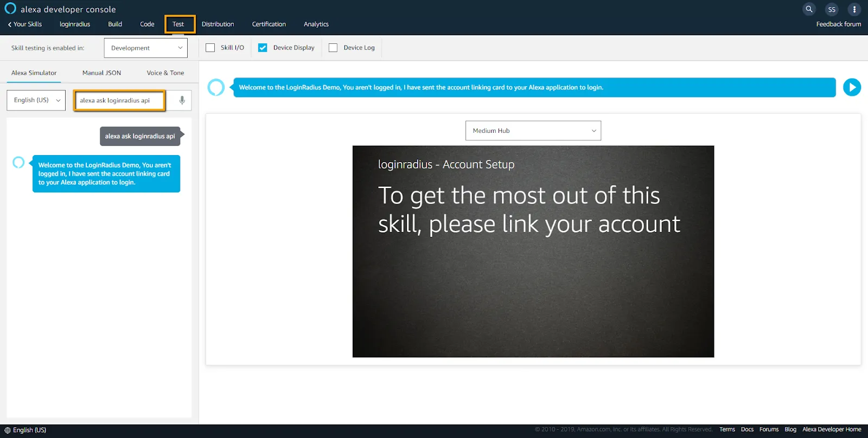
Task: Focus the utterance input field
Action: 120,100
